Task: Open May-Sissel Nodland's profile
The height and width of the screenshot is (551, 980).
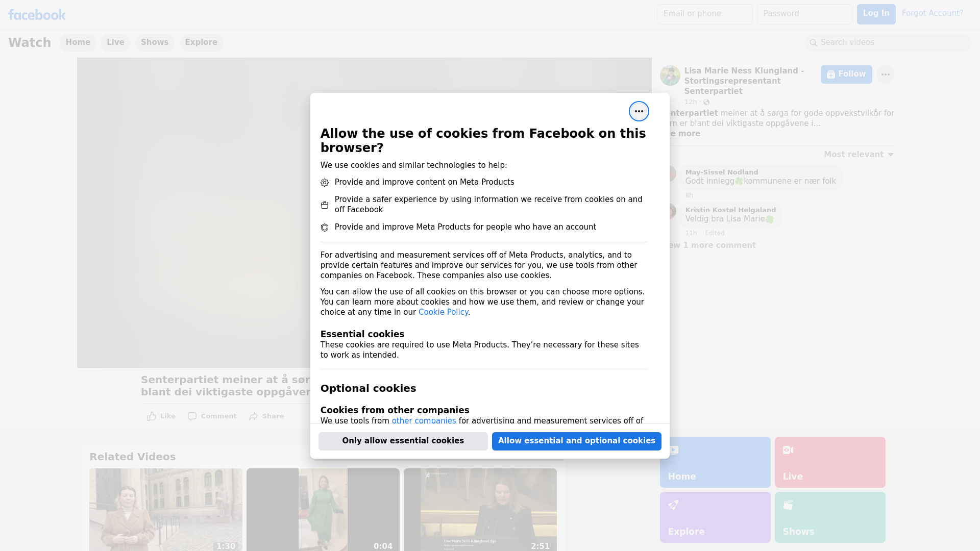Action: pos(721,172)
